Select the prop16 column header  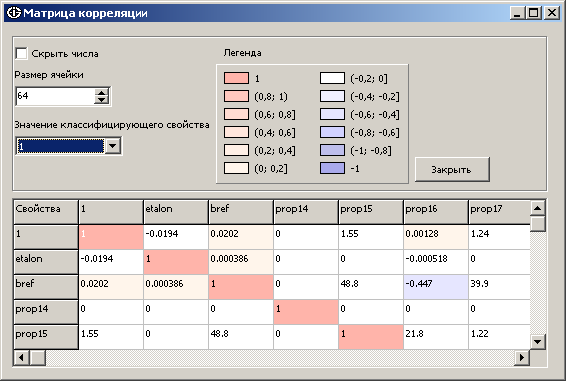pyautogui.click(x=436, y=212)
